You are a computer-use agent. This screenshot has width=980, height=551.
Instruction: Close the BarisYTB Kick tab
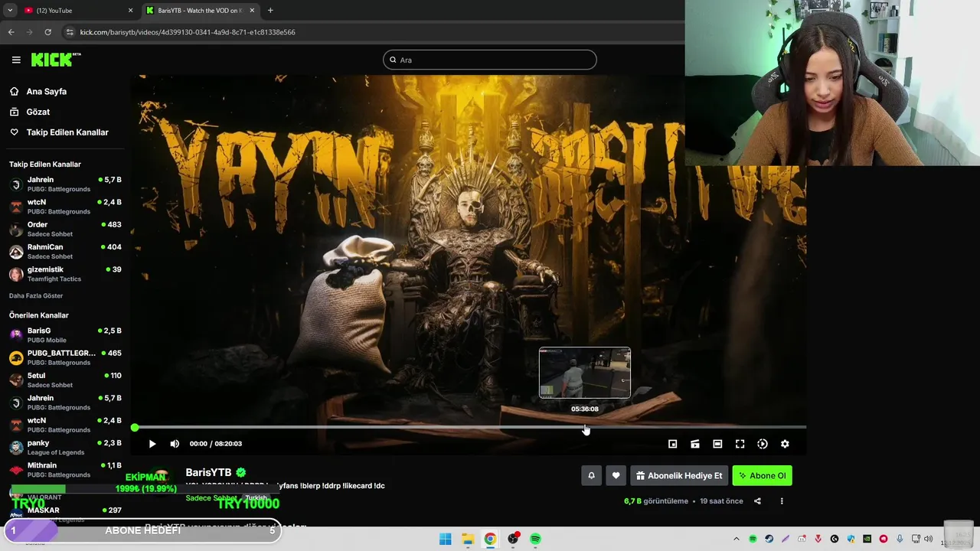pos(252,11)
